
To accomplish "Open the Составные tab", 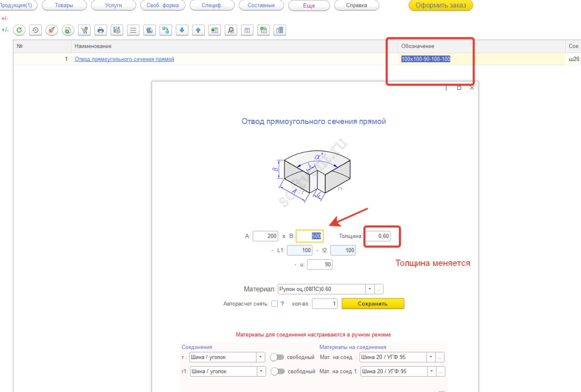I will tap(261, 5).
